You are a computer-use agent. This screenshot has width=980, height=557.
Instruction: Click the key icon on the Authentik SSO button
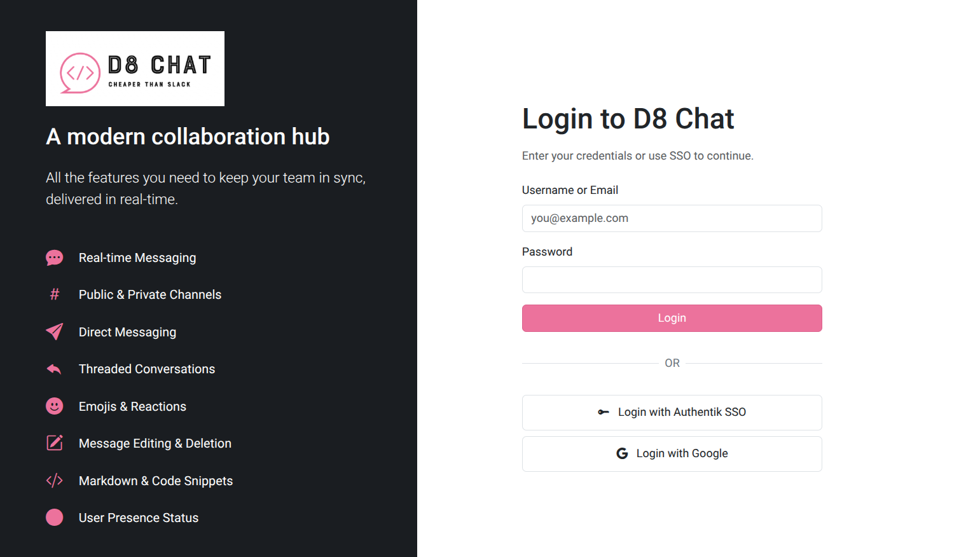point(604,412)
